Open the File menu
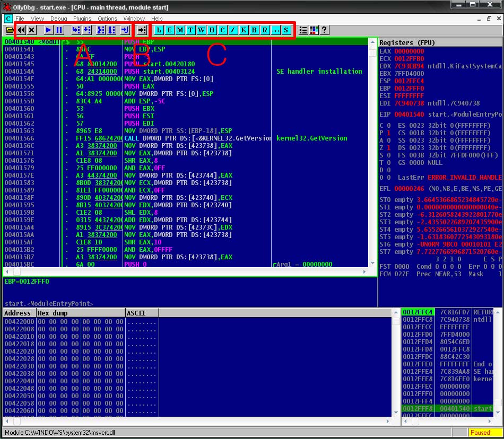504x439 pixels. pyautogui.click(x=20, y=19)
